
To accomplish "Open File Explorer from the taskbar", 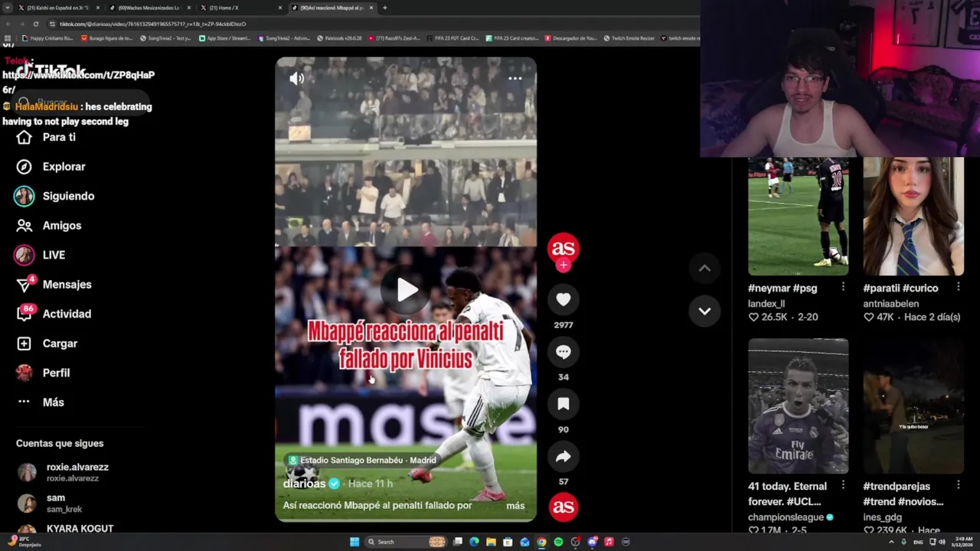I will [491, 542].
